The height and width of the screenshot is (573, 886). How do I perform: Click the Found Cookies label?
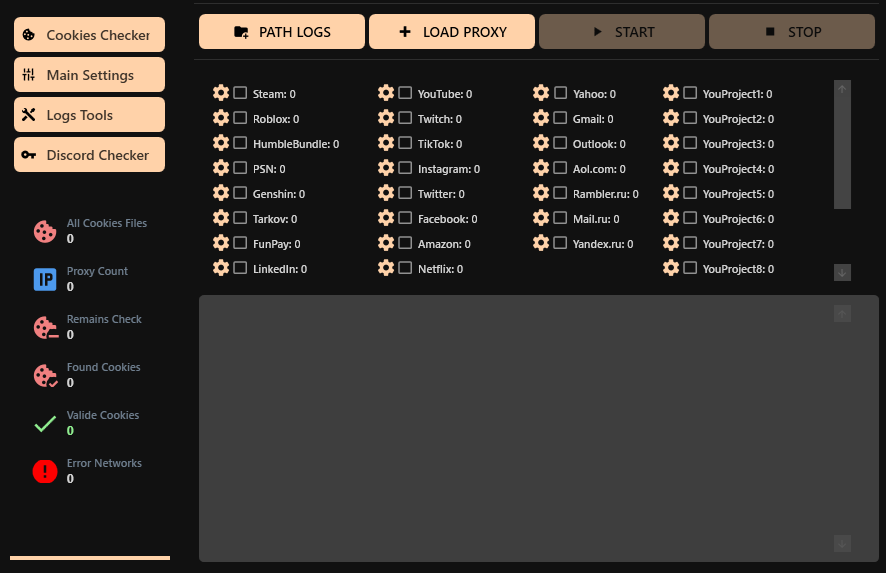(103, 367)
